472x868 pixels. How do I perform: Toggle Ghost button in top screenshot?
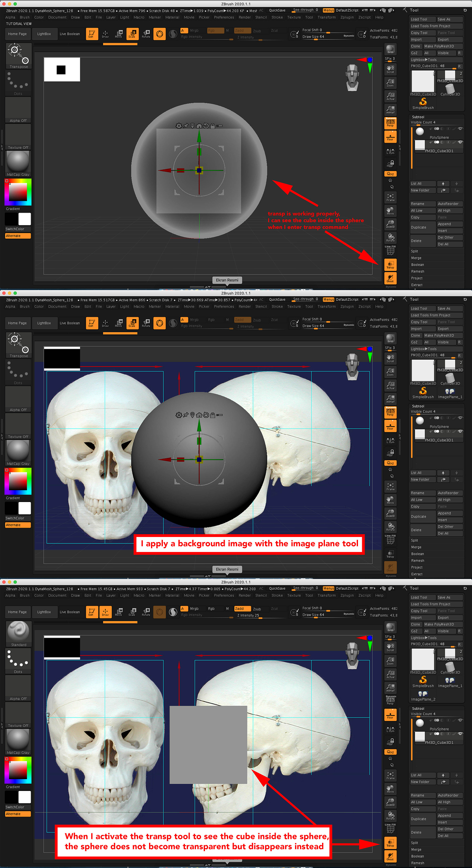coord(390,278)
